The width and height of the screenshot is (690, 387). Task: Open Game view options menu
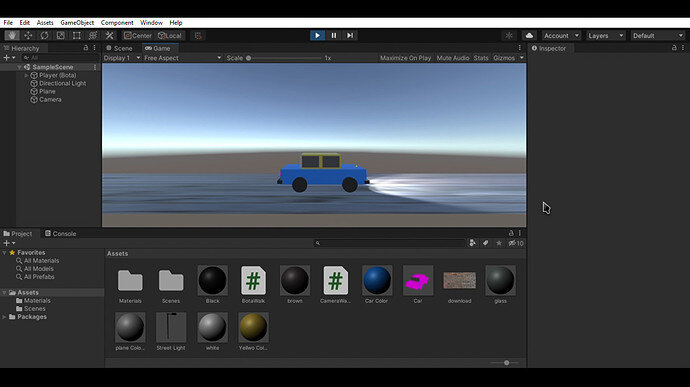(520, 48)
